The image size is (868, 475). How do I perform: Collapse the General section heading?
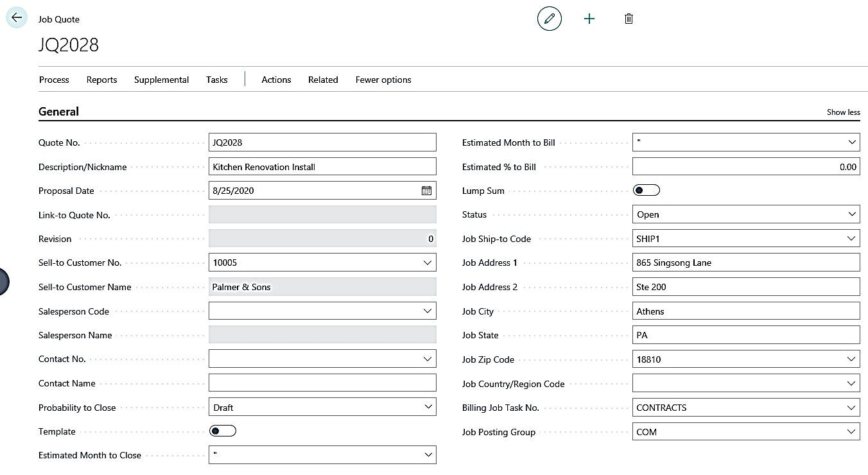point(58,112)
